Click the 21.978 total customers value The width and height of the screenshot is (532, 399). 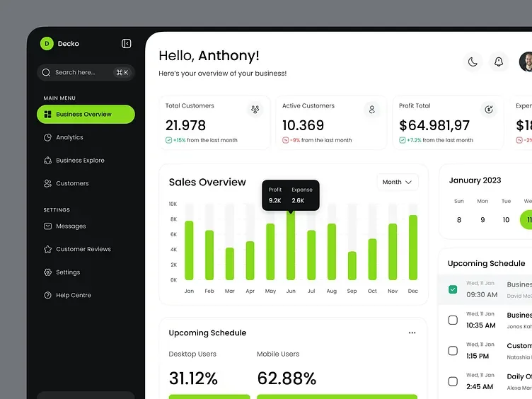[185, 125]
